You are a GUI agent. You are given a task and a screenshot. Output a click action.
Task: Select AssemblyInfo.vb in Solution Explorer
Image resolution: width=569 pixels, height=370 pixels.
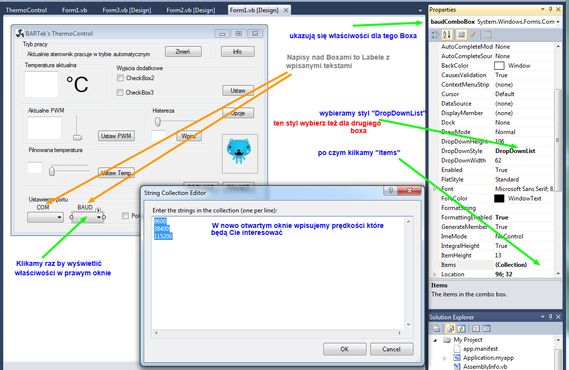tap(485, 366)
